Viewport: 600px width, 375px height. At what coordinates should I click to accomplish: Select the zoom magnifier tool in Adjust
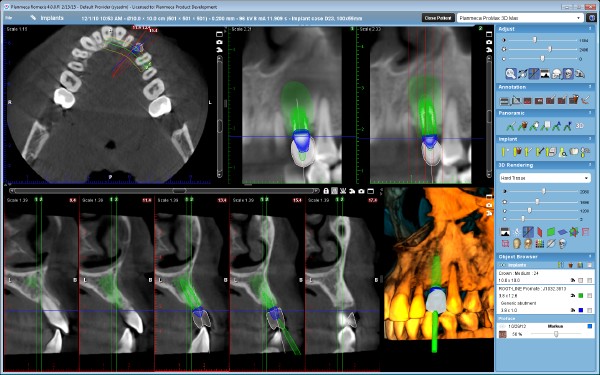510,73
